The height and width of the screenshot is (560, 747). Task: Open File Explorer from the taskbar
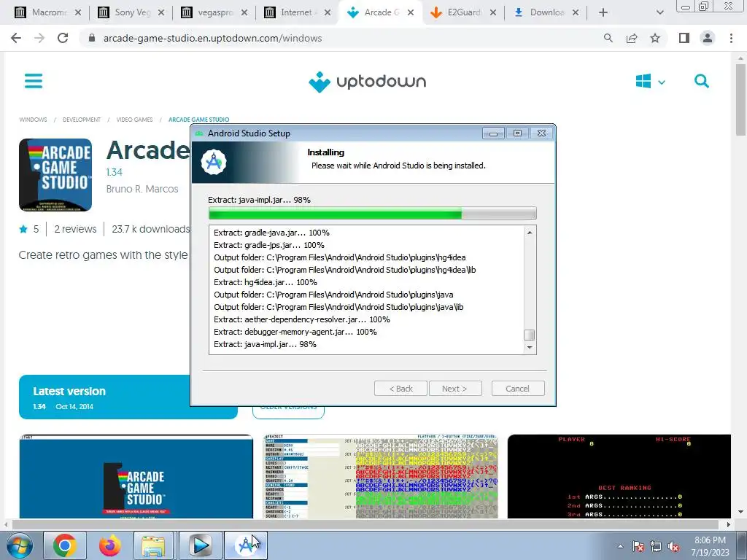(153, 545)
